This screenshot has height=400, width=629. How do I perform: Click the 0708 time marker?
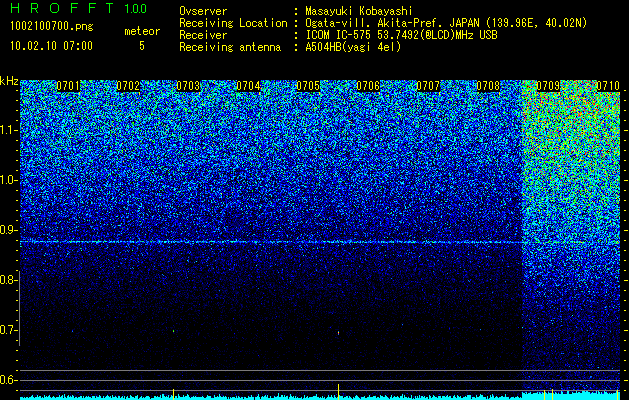point(488,86)
